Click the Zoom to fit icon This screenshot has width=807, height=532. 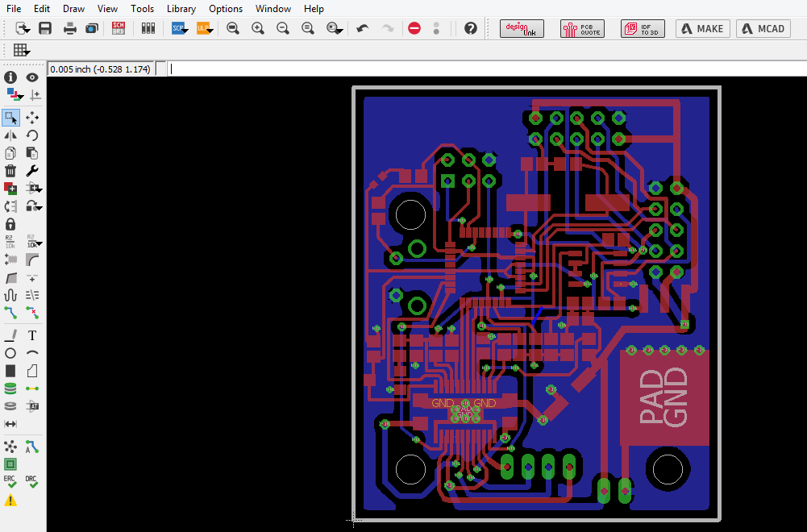click(233, 28)
